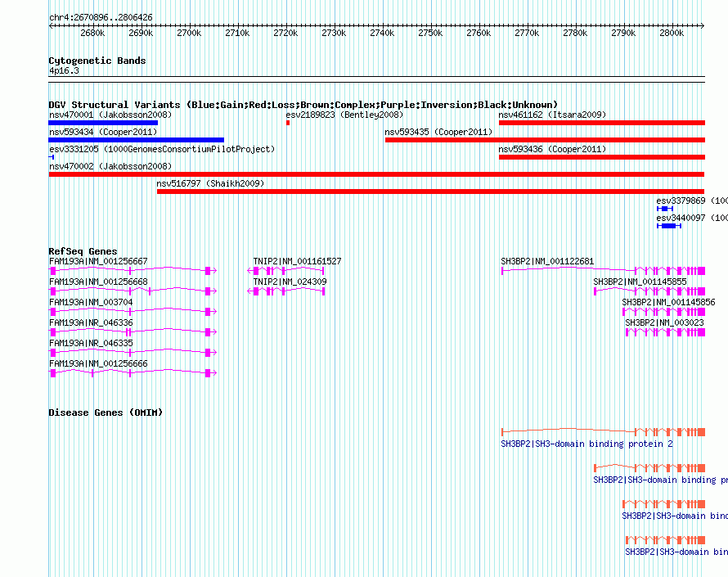
Task: Click the 2680k ruler tick
Action: [92, 33]
